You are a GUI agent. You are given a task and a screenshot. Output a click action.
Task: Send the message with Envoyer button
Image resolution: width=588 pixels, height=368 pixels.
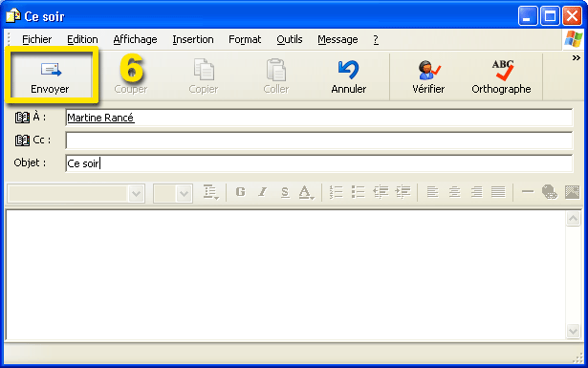51,76
